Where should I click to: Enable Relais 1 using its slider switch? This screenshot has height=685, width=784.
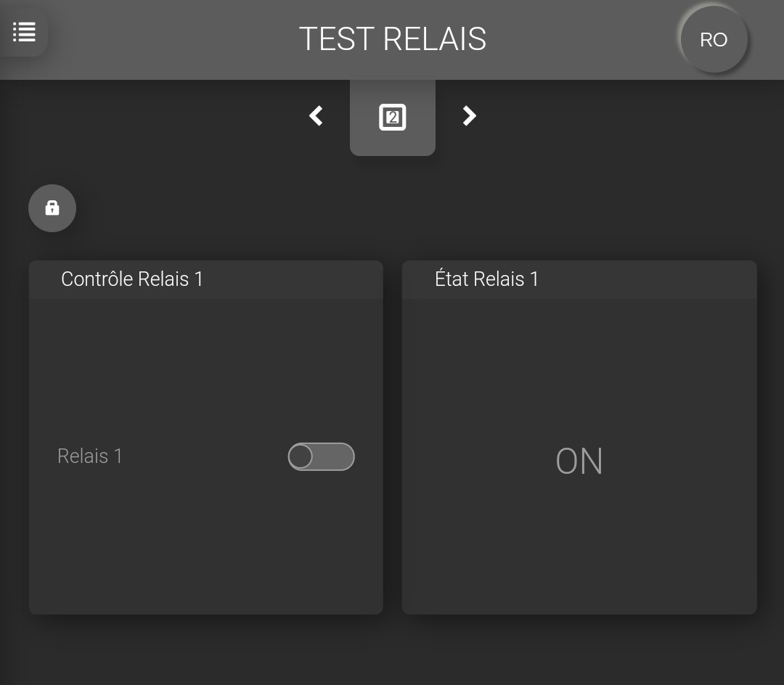tap(321, 457)
